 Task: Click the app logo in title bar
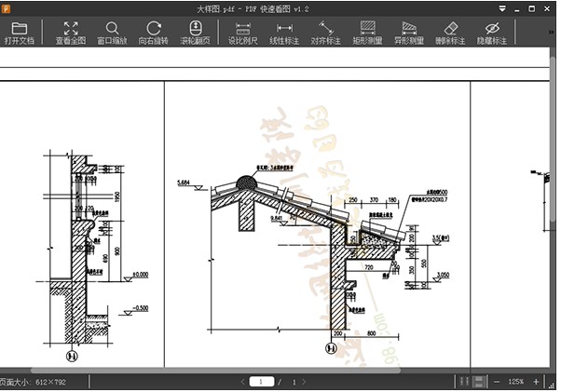(6, 9)
